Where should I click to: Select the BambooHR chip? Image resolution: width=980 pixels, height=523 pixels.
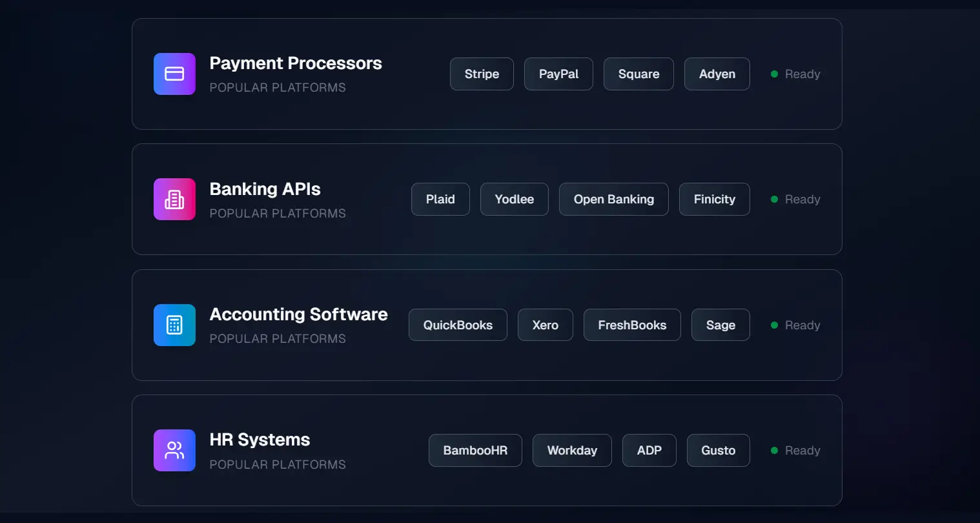(x=475, y=450)
